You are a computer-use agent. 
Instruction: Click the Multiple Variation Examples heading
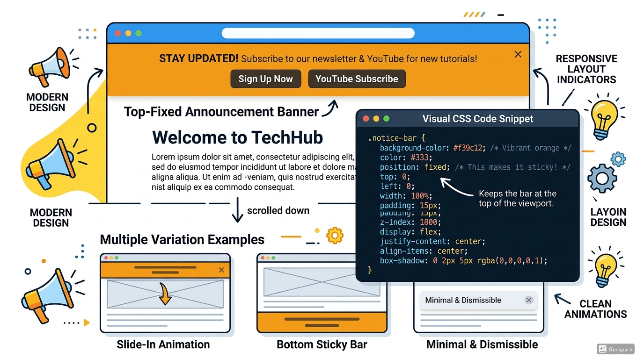182,239
